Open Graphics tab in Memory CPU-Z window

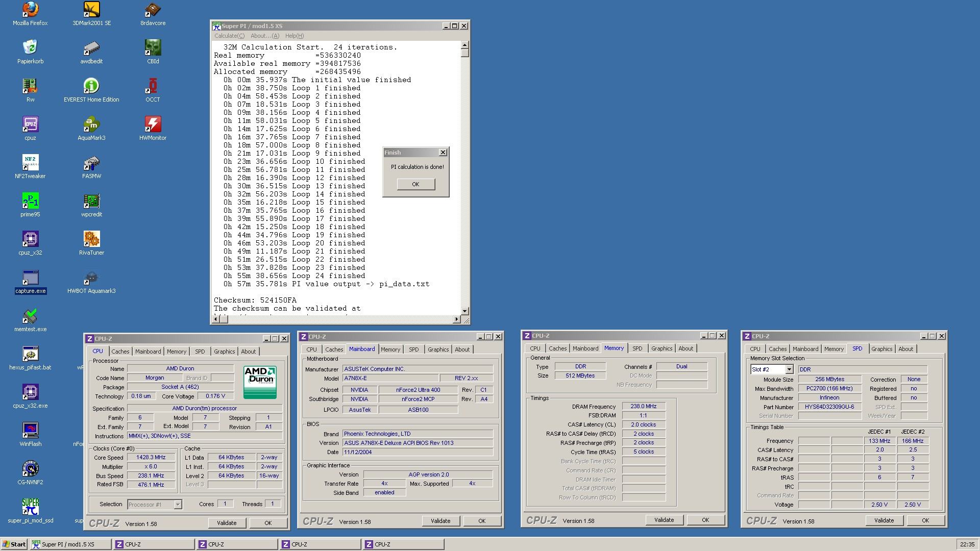coord(662,348)
